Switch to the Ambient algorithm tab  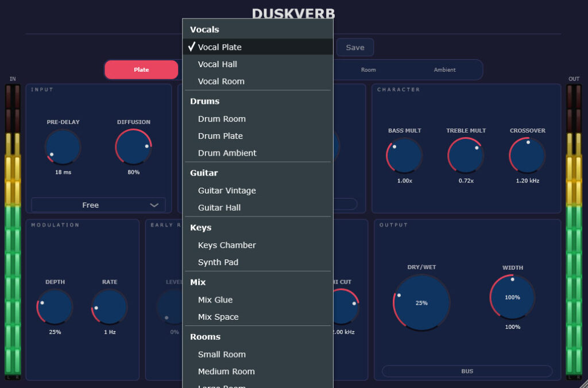pos(444,69)
